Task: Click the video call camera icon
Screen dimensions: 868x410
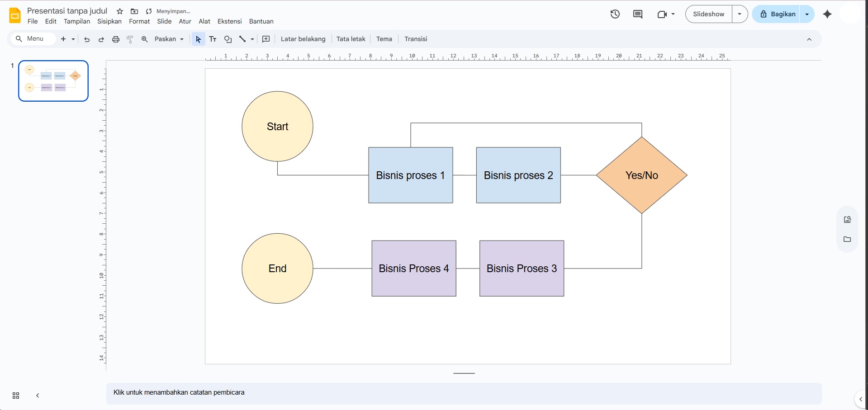Action: (x=662, y=14)
